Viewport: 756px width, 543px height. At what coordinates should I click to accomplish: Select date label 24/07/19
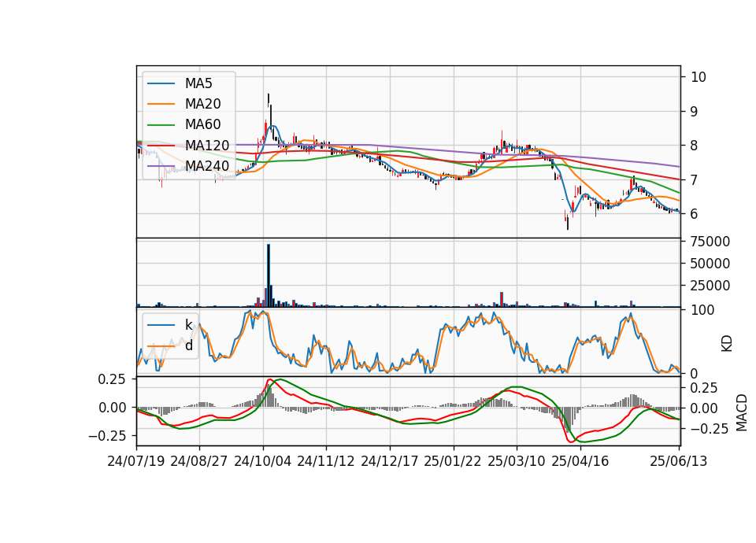[136, 461]
